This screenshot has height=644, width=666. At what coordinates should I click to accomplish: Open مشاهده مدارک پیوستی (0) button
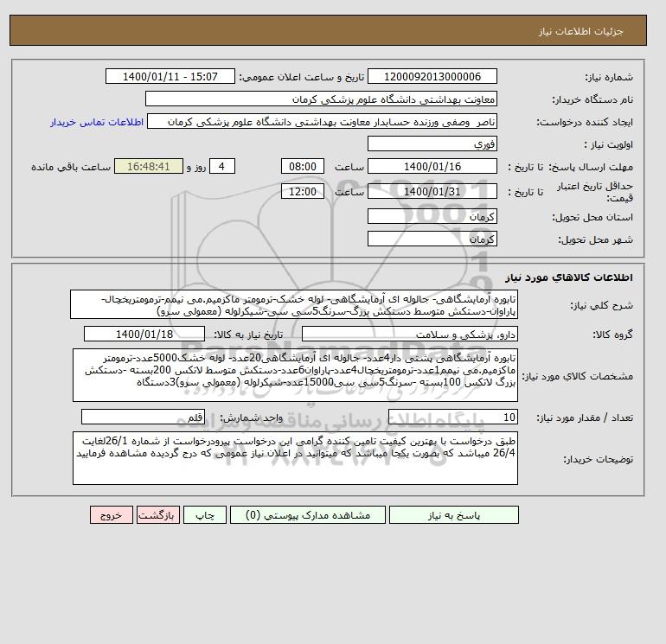tap(308, 515)
